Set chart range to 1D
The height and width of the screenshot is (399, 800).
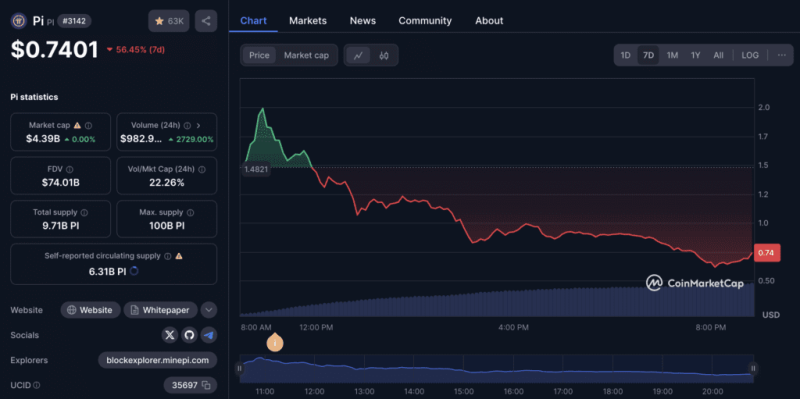pos(626,55)
